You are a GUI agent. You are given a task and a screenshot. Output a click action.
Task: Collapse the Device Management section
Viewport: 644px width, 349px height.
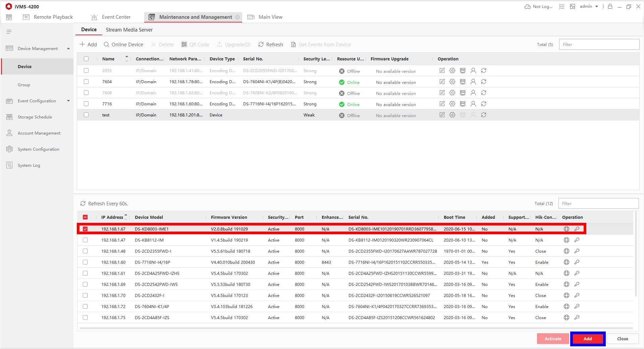pyautogui.click(x=68, y=49)
